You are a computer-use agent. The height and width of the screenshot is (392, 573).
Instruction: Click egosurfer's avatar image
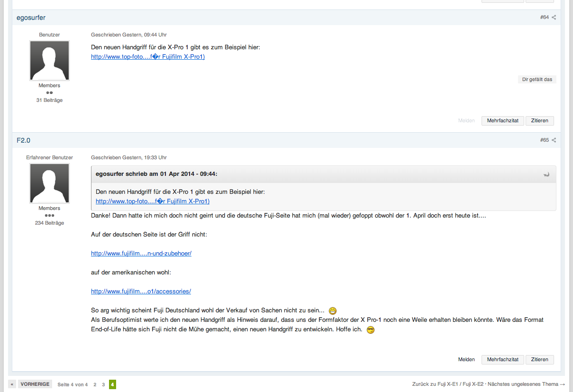coord(49,61)
